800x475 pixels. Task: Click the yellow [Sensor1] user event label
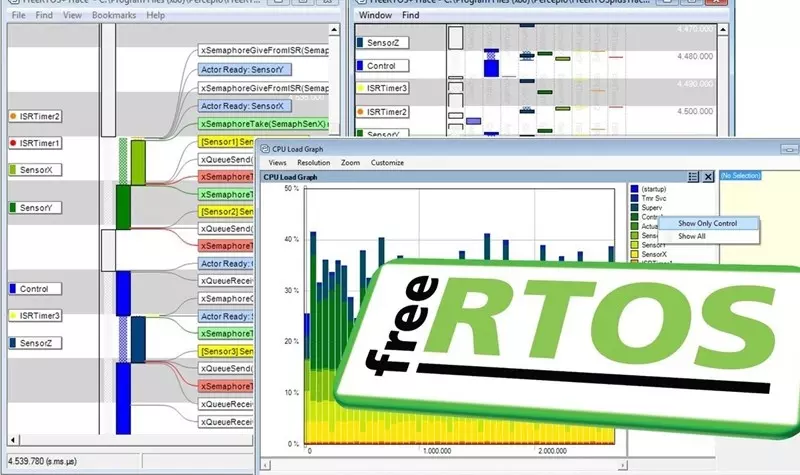226,142
